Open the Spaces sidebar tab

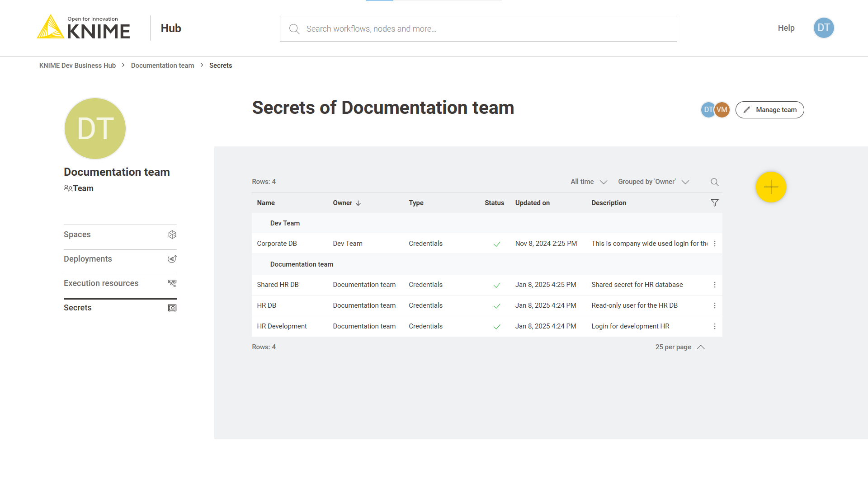coord(120,235)
